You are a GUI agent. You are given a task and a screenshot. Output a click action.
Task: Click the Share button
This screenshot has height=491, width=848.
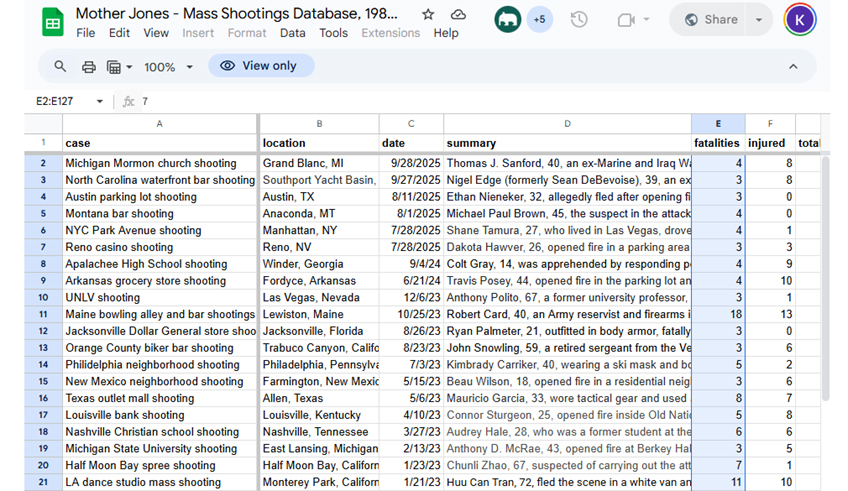point(710,20)
